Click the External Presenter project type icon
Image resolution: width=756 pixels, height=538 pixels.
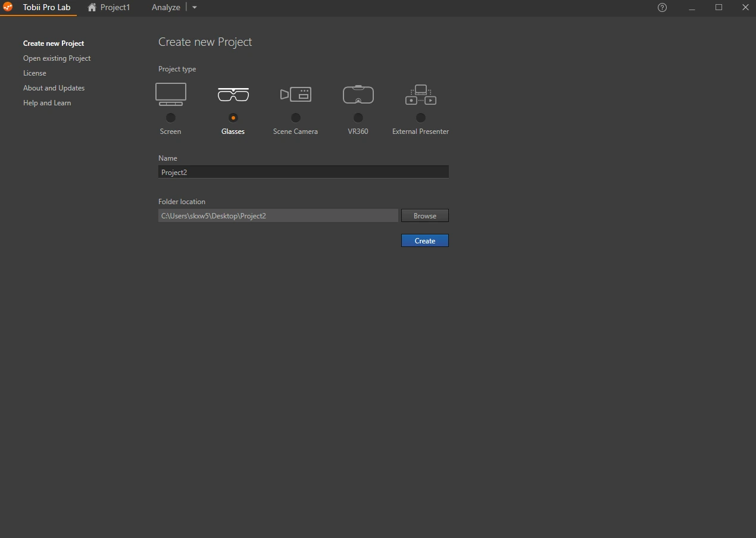(421, 95)
